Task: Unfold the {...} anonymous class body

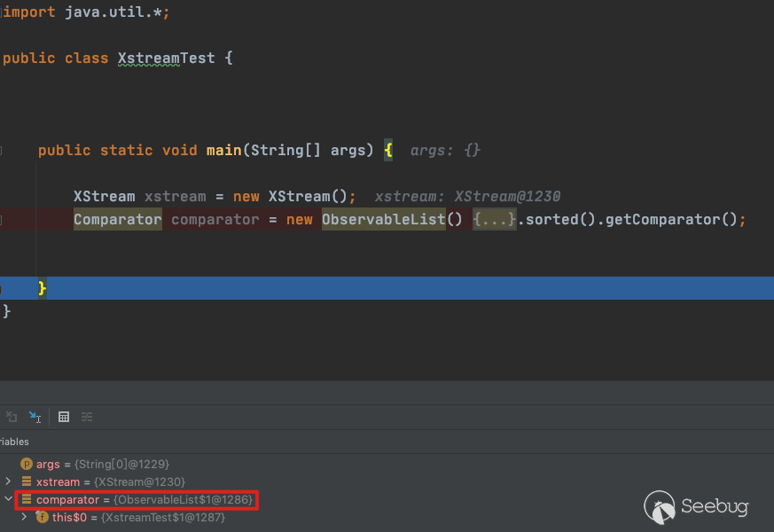Action: click(494, 219)
